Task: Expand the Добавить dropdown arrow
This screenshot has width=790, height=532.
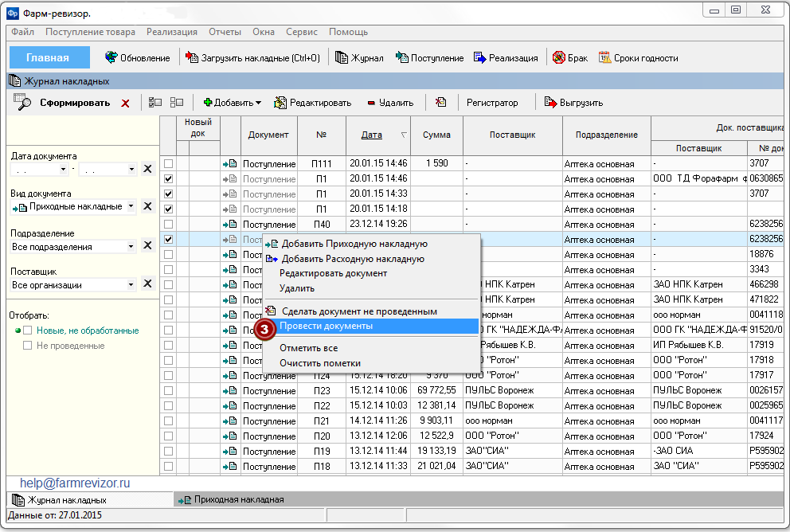Action: [259, 103]
